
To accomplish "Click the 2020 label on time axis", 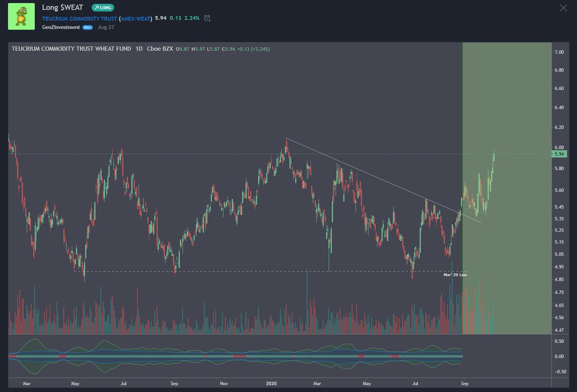I will click(272, 384).
